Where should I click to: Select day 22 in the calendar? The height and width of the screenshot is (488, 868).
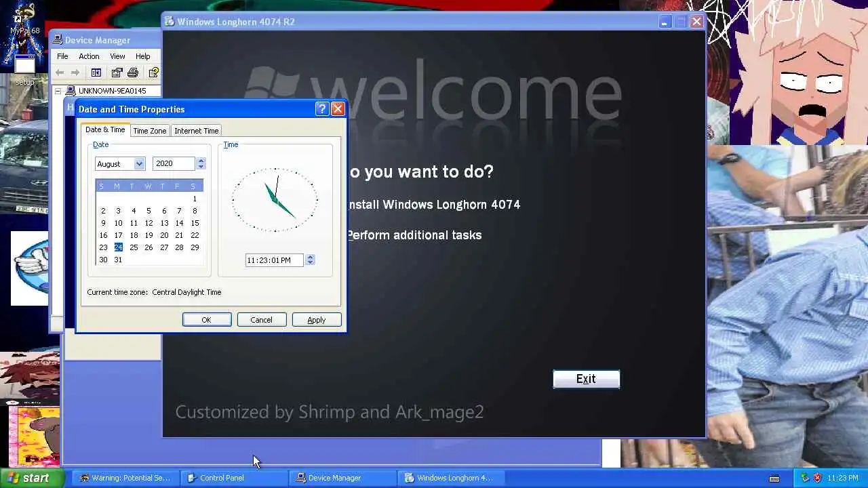pos(195,235)
